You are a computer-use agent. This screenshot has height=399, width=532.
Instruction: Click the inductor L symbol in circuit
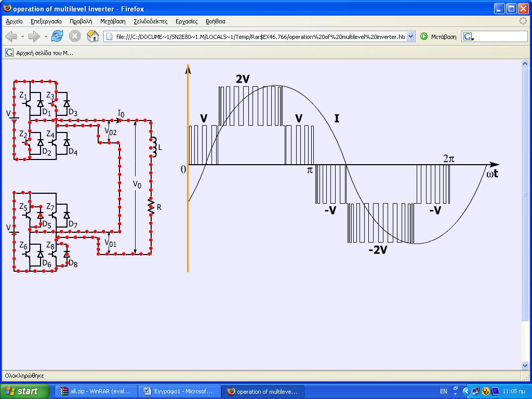153,147
